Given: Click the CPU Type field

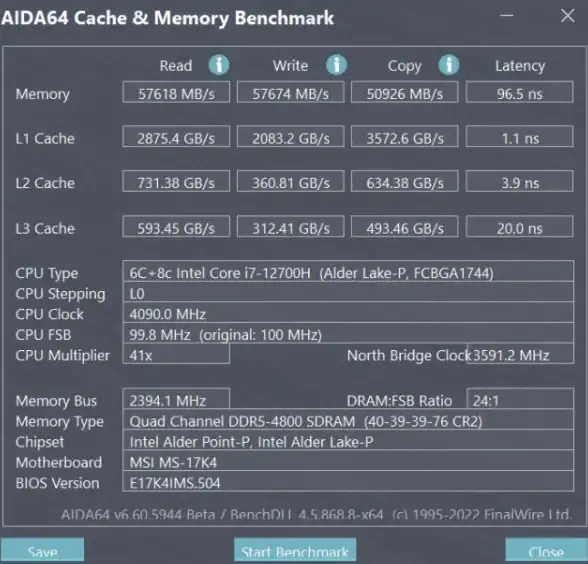Looking at the screenshot, I should pyautogui.click(x=348, y=272).
